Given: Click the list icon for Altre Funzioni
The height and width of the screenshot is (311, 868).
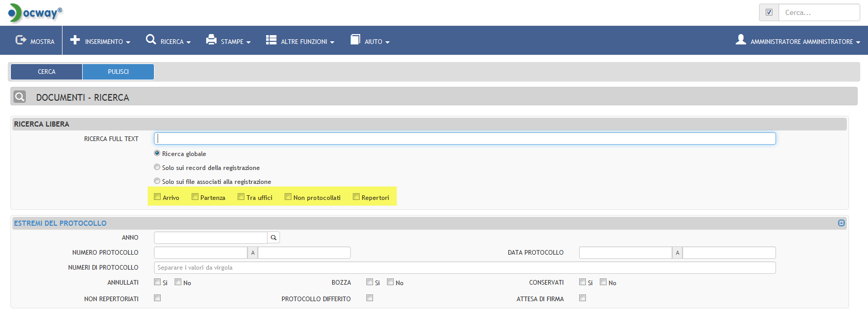Looking at the screenshot, I should point(271,40).
